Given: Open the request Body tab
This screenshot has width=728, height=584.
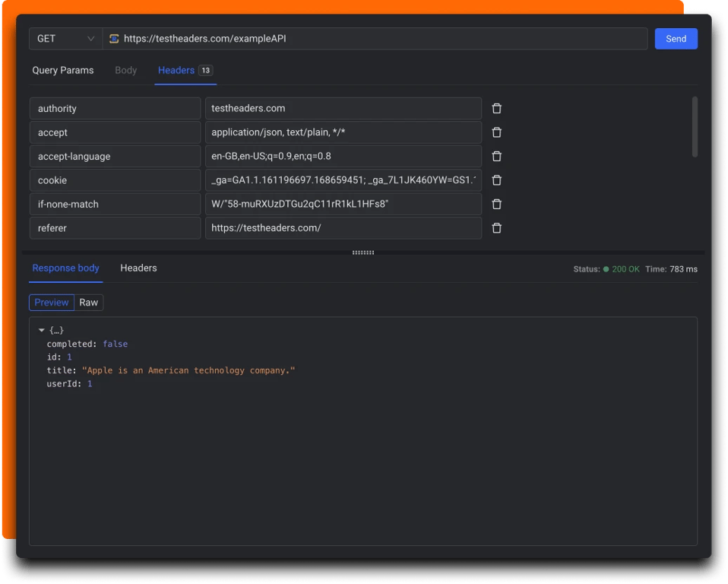Looking at the screenshot, I should [126, 70].
